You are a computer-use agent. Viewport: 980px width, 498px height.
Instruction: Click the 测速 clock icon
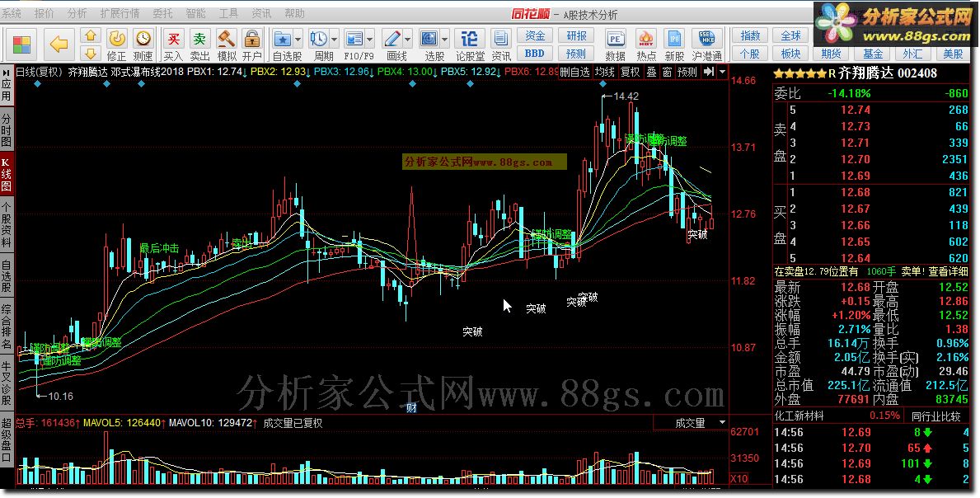pyautogui.click(x=143, y=40)
